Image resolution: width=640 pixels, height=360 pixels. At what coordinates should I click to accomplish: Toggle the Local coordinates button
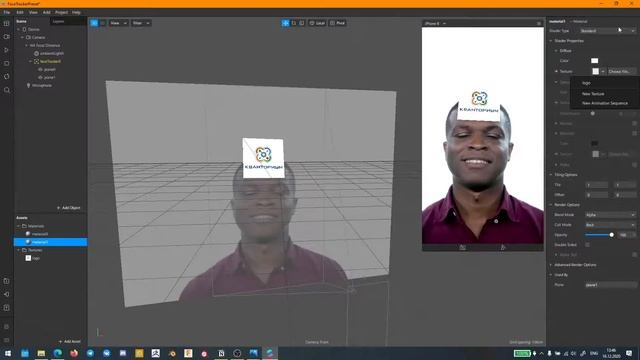(317, 23)
